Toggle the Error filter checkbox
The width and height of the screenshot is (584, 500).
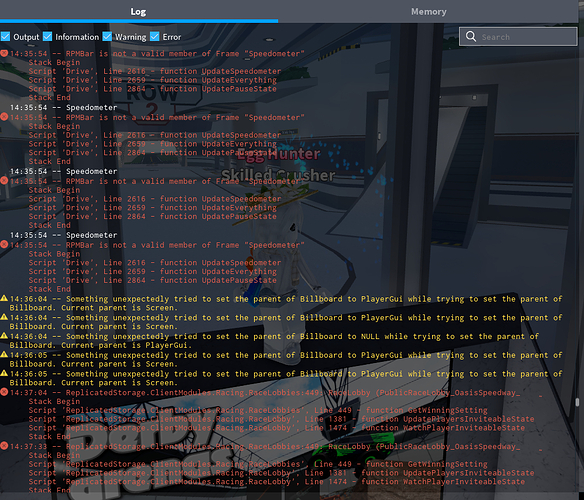click(x=155, y=37)
